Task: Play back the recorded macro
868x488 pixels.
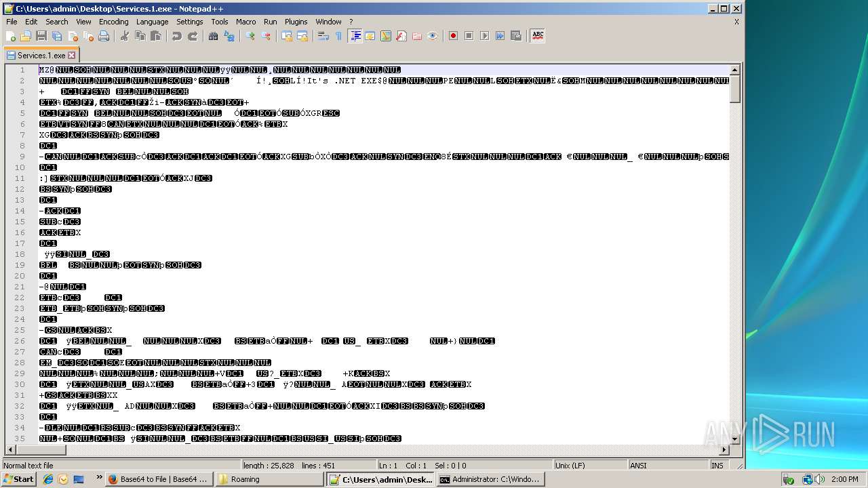Action: 484,36
